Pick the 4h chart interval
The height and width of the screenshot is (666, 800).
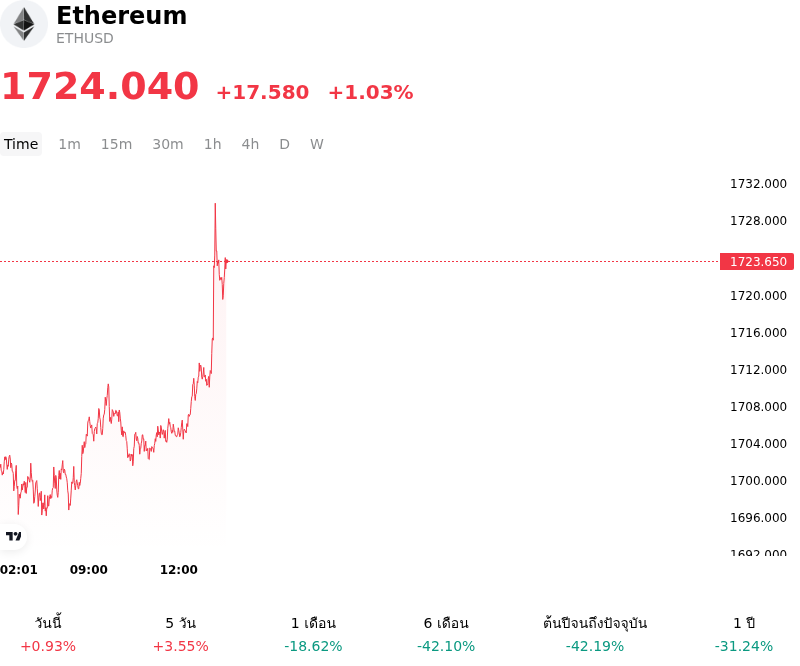tap(250, 144)
